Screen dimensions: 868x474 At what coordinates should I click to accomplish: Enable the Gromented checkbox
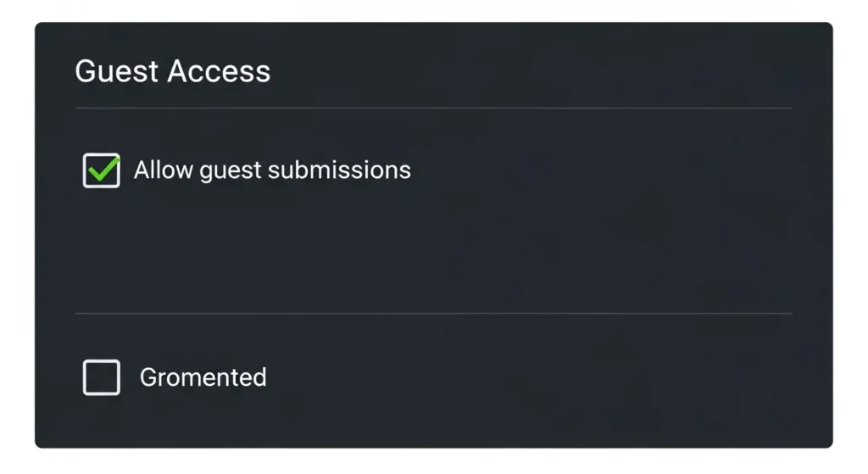click(x=101, y=377)
